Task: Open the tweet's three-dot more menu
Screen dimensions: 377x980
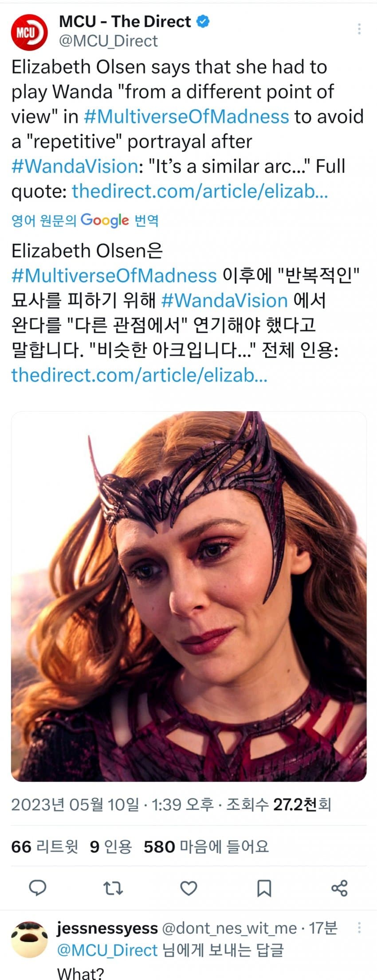Action: pyautogui.click(x=359, y=29)
